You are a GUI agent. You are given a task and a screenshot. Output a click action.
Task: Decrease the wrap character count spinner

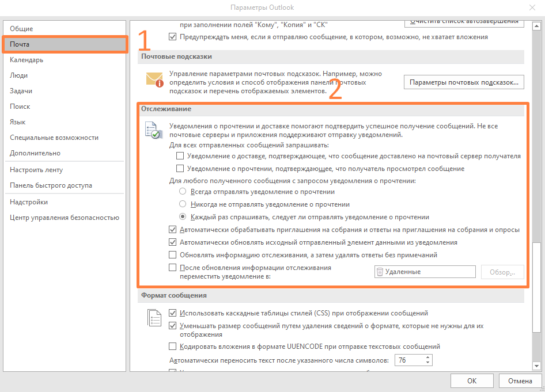pyautogui.click(x=428, y=363)
